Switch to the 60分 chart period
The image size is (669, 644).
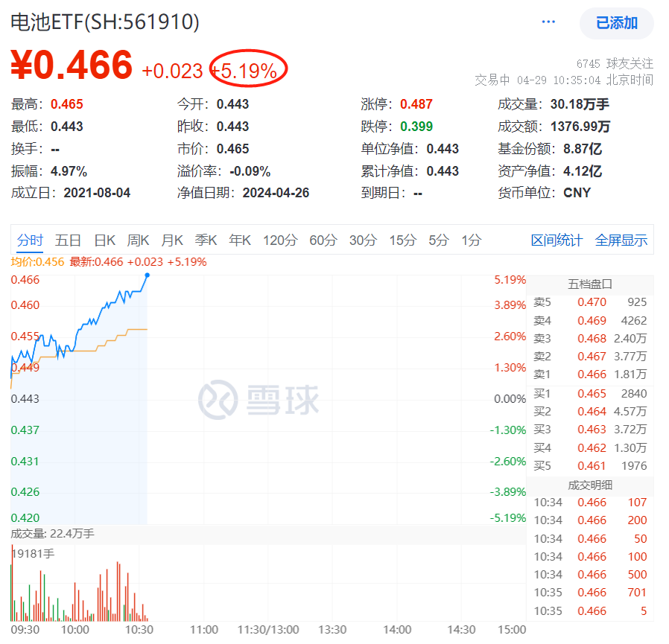pyautogui.click(x=323, y=240)
